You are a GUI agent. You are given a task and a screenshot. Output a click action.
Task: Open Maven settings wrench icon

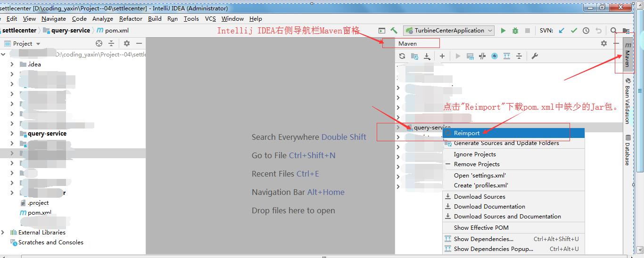[x=535, y=56]
